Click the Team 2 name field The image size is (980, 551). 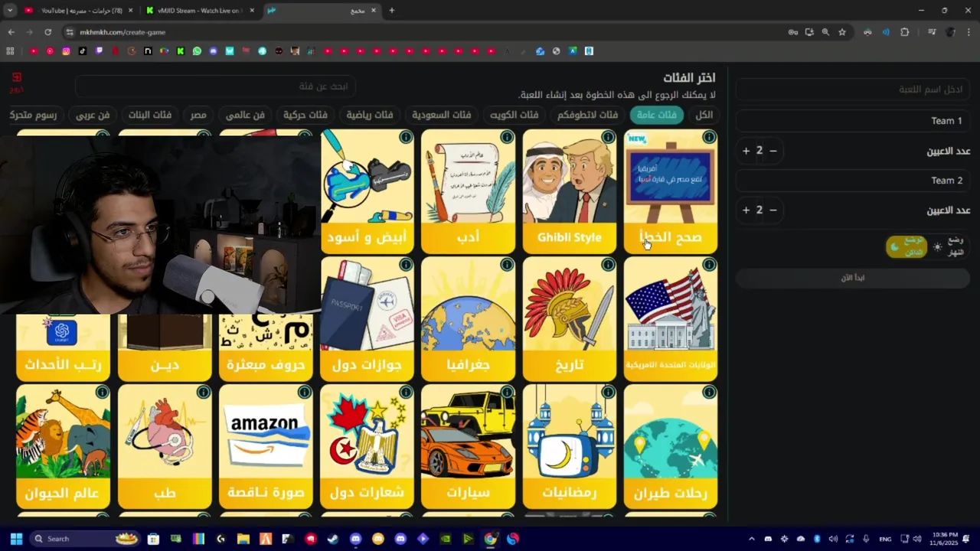pyautogui.click(x=853, y=181)
